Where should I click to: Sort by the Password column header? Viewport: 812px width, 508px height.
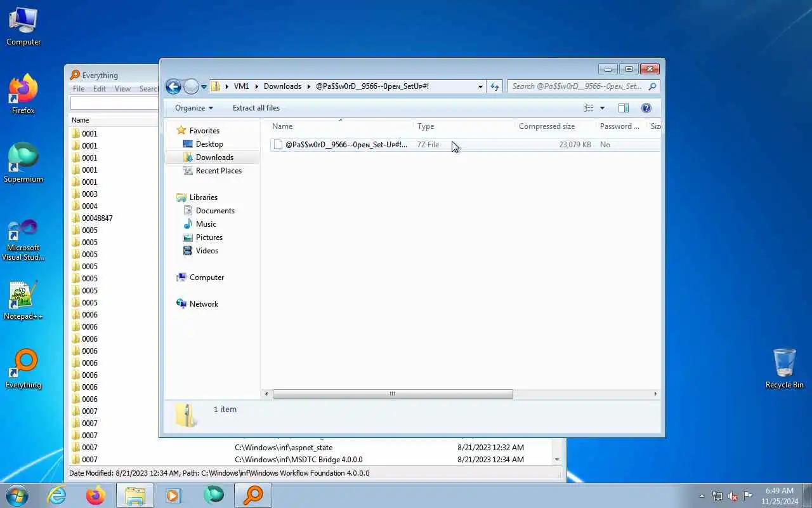point(621,126)
